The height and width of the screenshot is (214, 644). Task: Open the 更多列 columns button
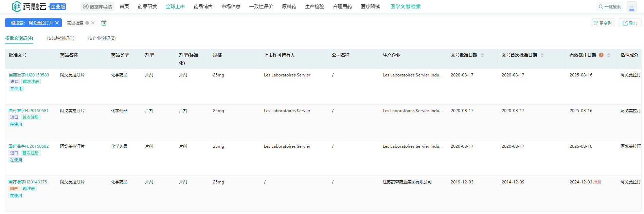[603, 23]
